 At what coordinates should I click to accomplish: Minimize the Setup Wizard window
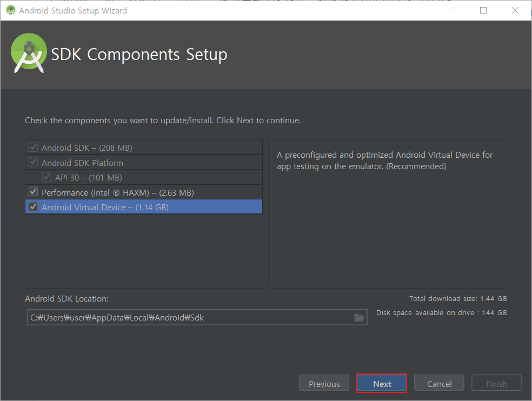[452, 10]
